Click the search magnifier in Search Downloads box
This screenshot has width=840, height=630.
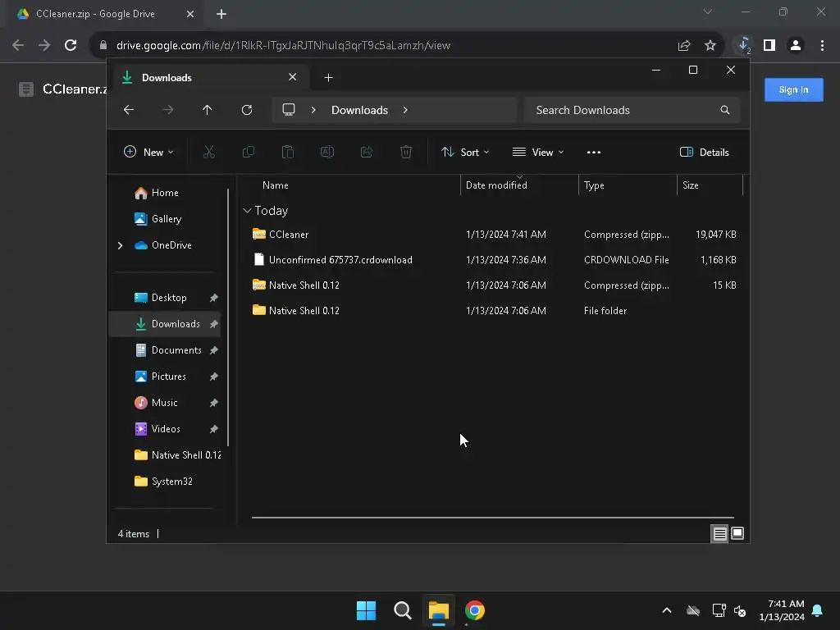pyautogui.click(x=725, y=110)
